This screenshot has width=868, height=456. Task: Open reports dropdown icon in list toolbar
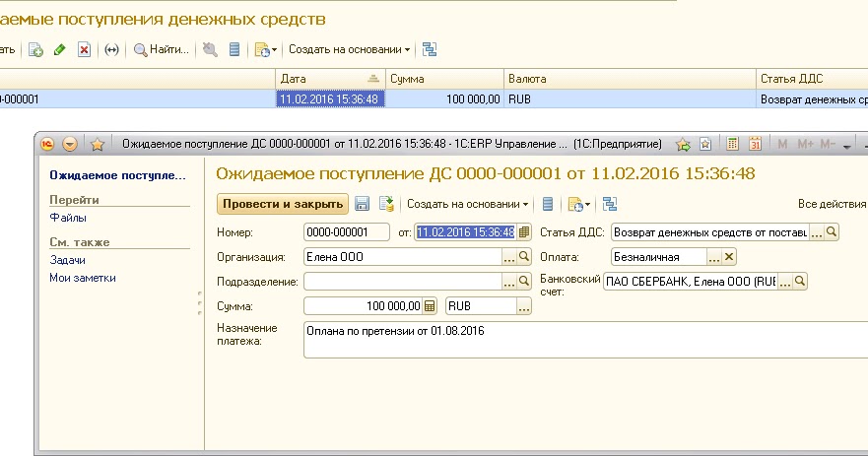coord(265,50)
